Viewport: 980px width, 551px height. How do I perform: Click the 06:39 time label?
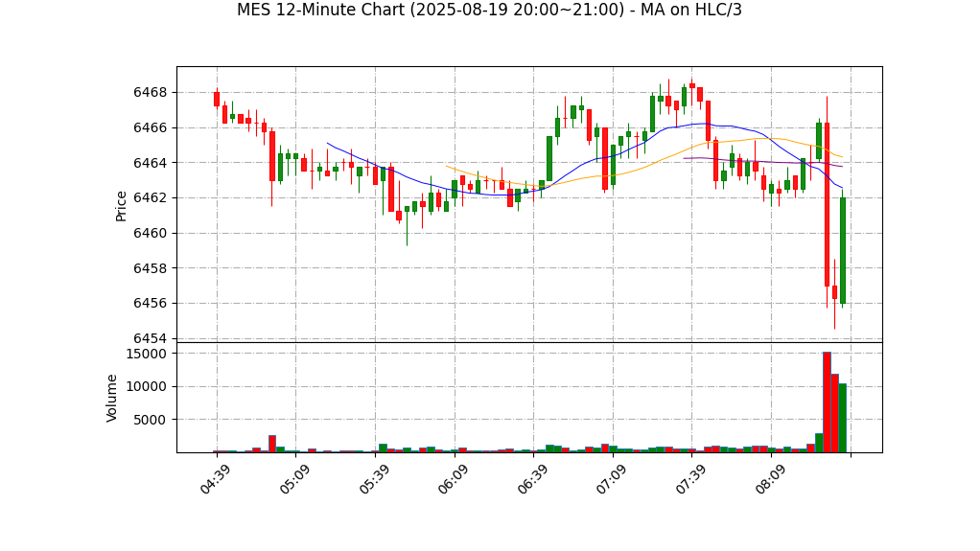coord(532,480)
